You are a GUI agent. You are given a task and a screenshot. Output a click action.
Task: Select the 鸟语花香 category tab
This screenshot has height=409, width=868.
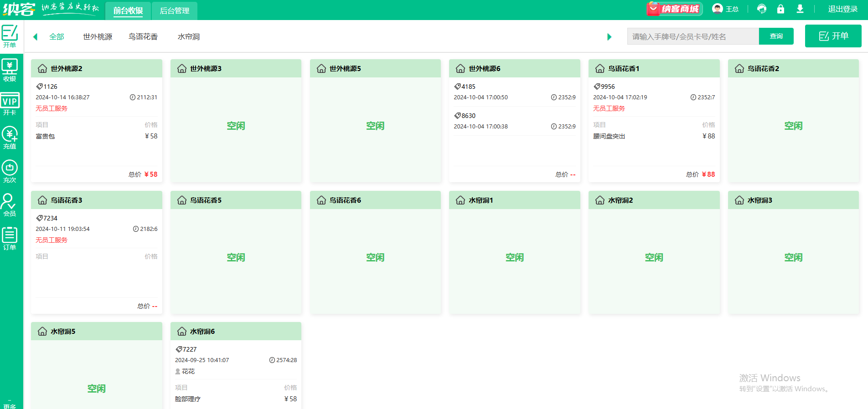[x=143, y=36]
